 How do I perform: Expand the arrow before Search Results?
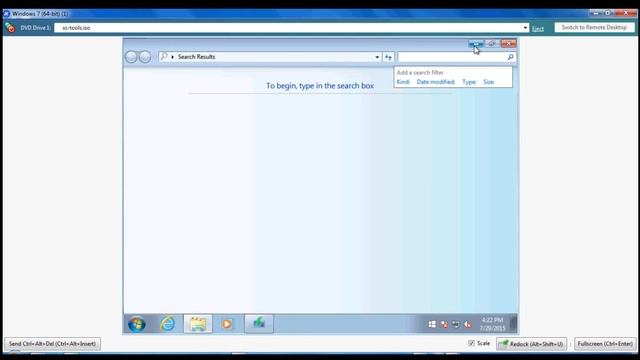tap(173, 57)
